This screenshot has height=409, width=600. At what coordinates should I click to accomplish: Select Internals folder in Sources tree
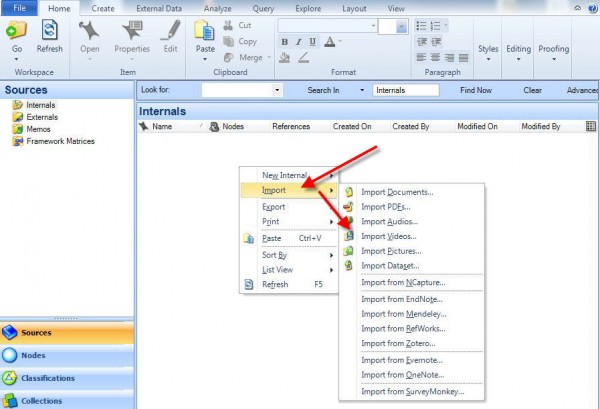click(41, 105)
